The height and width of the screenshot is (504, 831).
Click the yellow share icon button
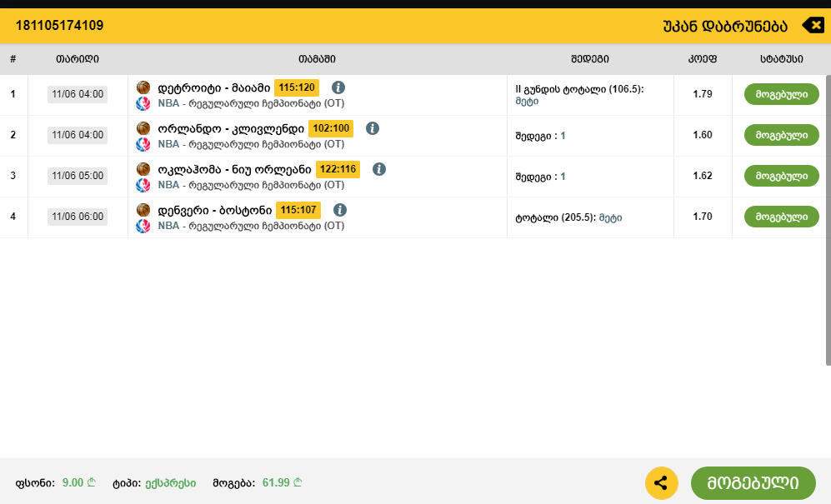pos(662,483)
